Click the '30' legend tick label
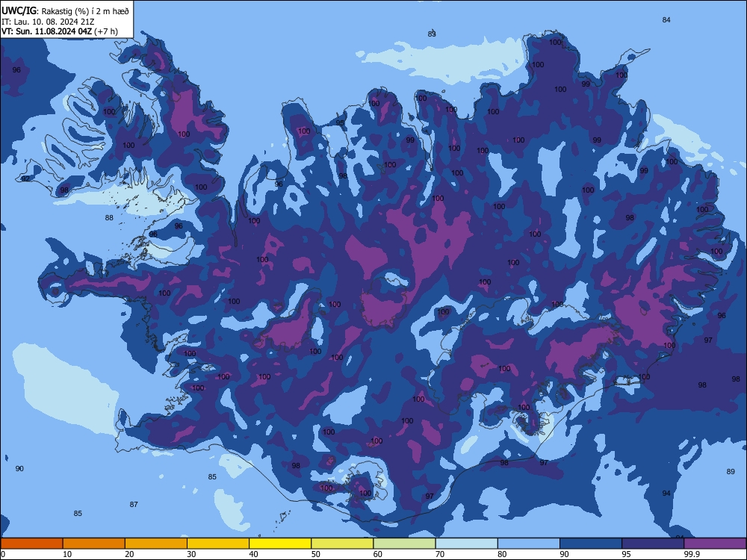747x560 pixels. 191,554
